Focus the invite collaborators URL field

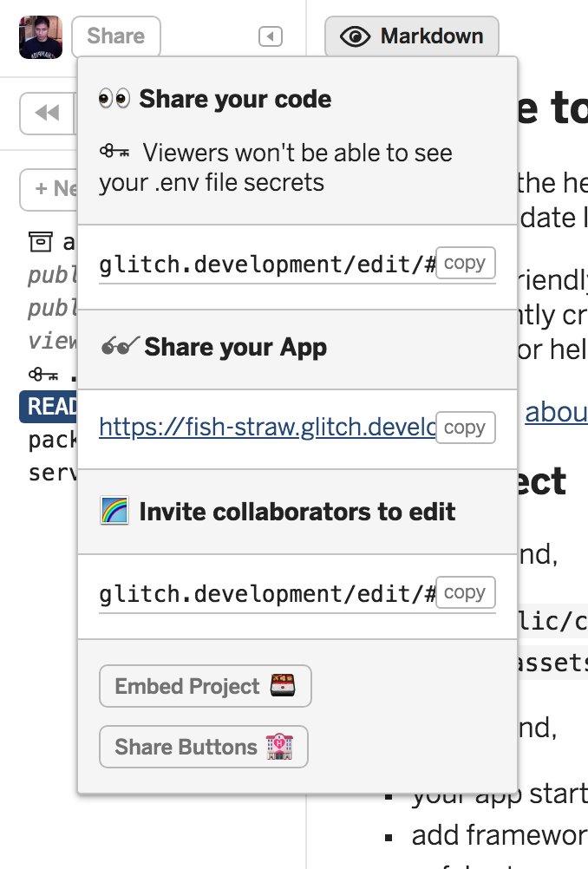click(x=266, y=594)
